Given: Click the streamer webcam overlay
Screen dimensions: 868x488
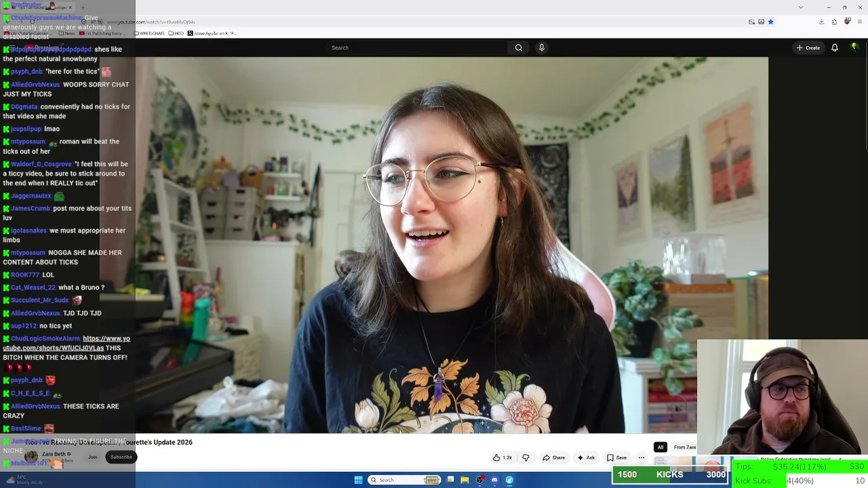Looking at the screenshot, I should pyautogui.click(x=783, y=398).
